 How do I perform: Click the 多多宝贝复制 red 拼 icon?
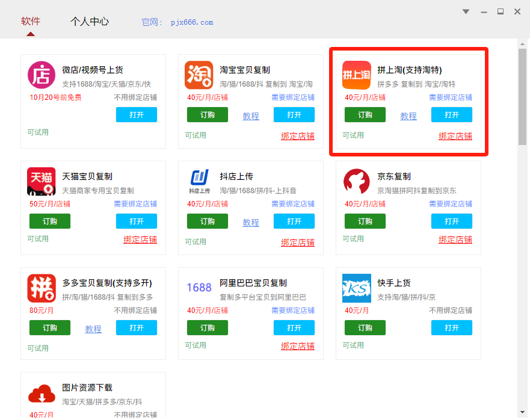point(42,288)
